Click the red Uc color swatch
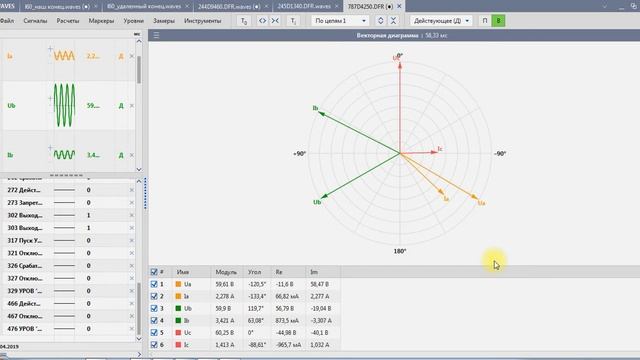The height and width of the screenshot is (360, 640). 178,333
